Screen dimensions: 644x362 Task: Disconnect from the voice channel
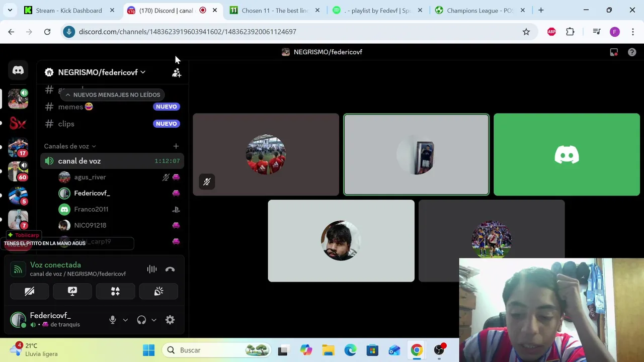[x=170, y=269]
